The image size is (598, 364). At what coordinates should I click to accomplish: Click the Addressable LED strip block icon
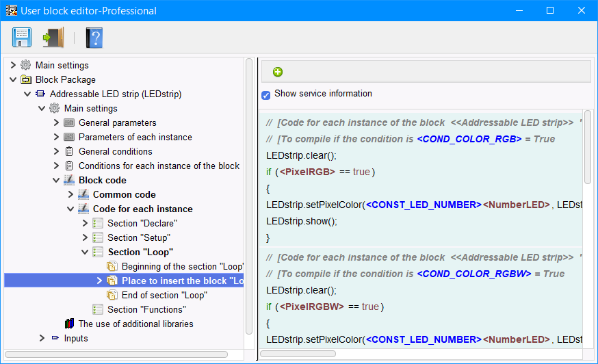click(40, 94)
